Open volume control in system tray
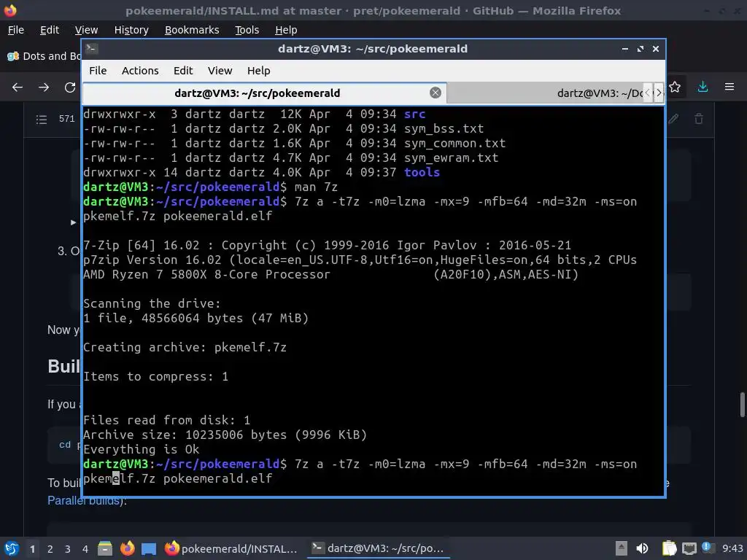Image resolution: width=747 pixels, height=560 pixels. [642, 548]
